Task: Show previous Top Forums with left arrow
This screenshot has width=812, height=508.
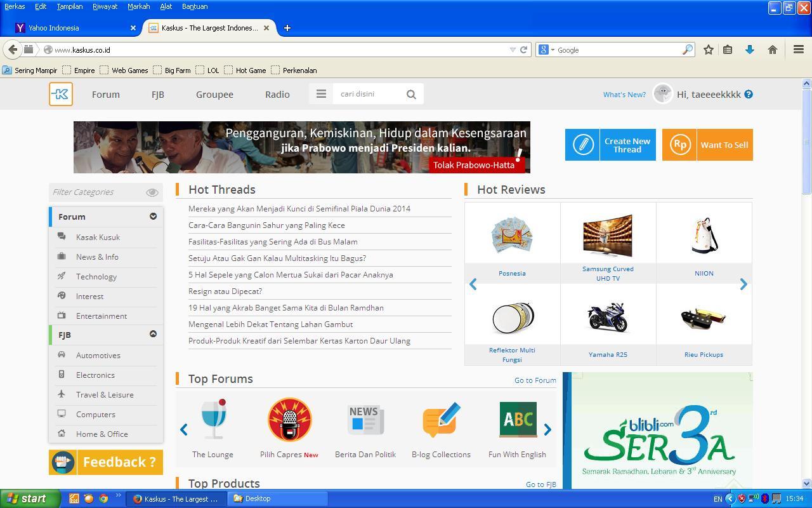Action: pyautogui.click(x=183, y=429)
